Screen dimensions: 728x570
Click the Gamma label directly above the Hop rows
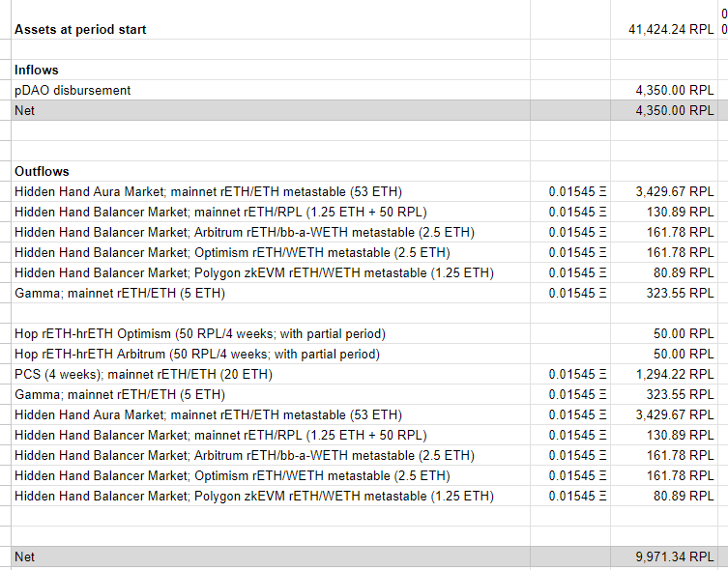point(120,293)
